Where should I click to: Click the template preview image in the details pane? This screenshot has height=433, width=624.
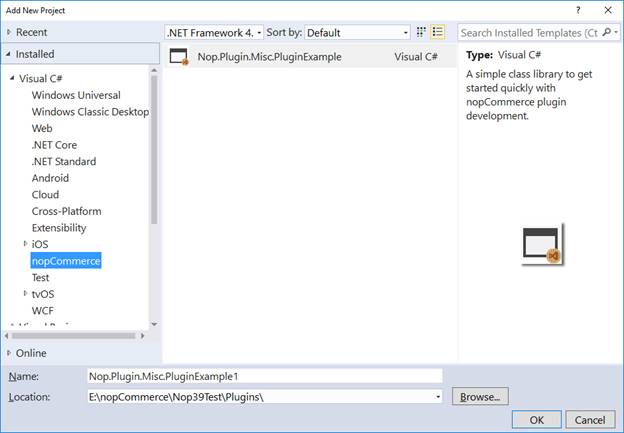(543, 244)
